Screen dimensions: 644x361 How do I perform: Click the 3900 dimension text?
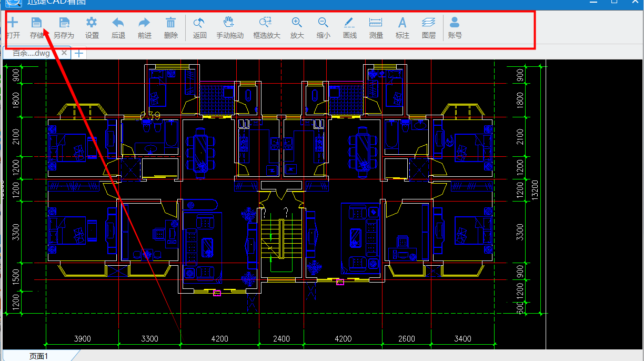click(82, 338)
